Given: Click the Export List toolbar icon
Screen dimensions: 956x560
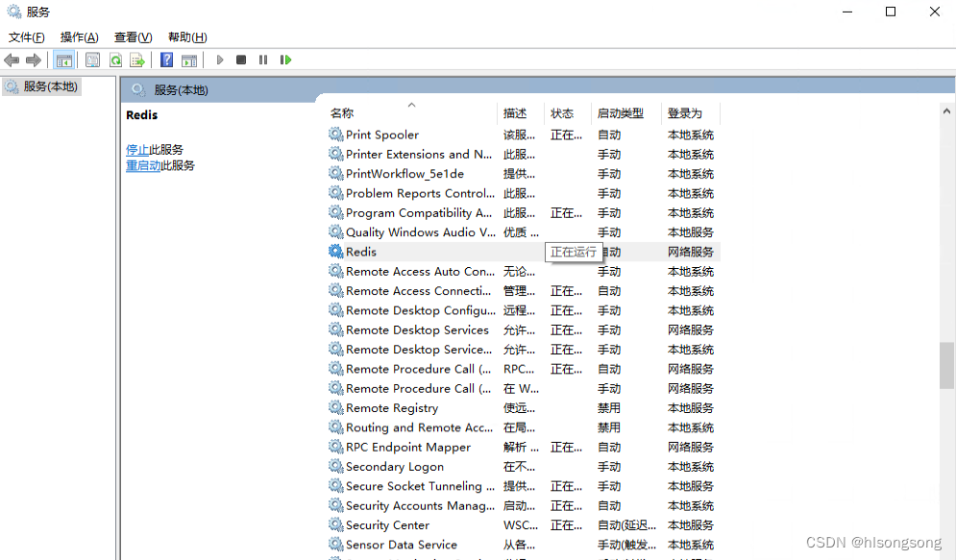Looking at the screenshot, I should 137,60.
